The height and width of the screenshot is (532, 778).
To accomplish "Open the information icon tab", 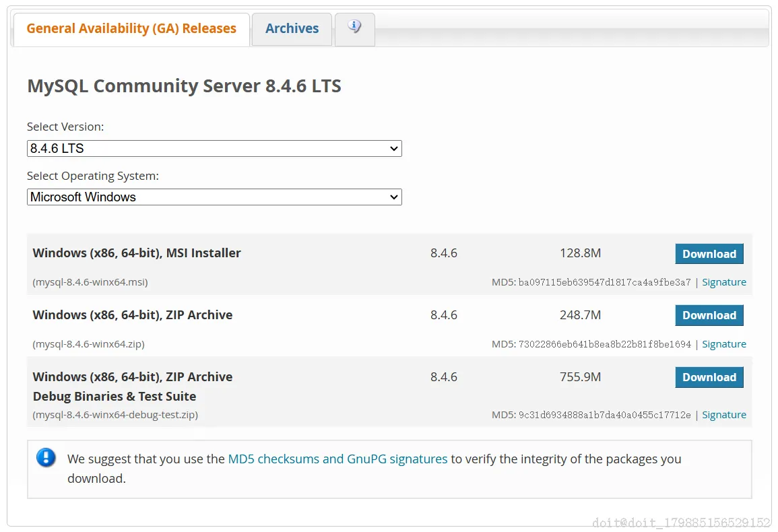I will tap(354, 28).
